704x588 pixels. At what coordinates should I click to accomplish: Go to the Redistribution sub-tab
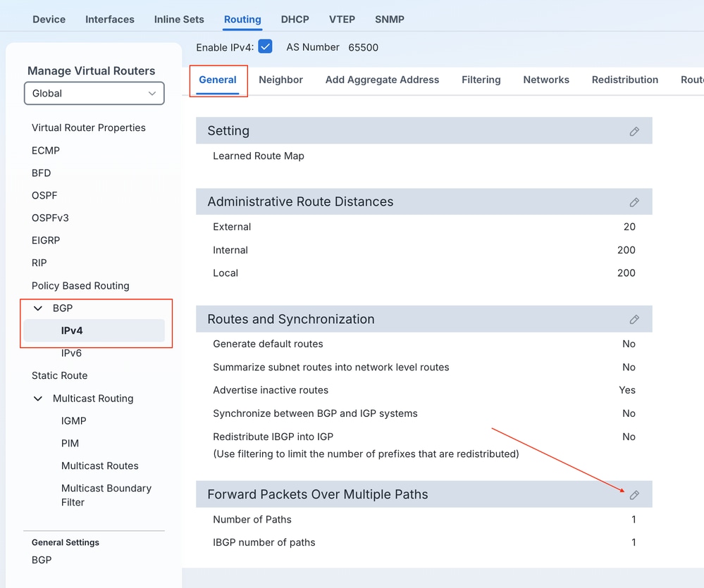[624, 80]
